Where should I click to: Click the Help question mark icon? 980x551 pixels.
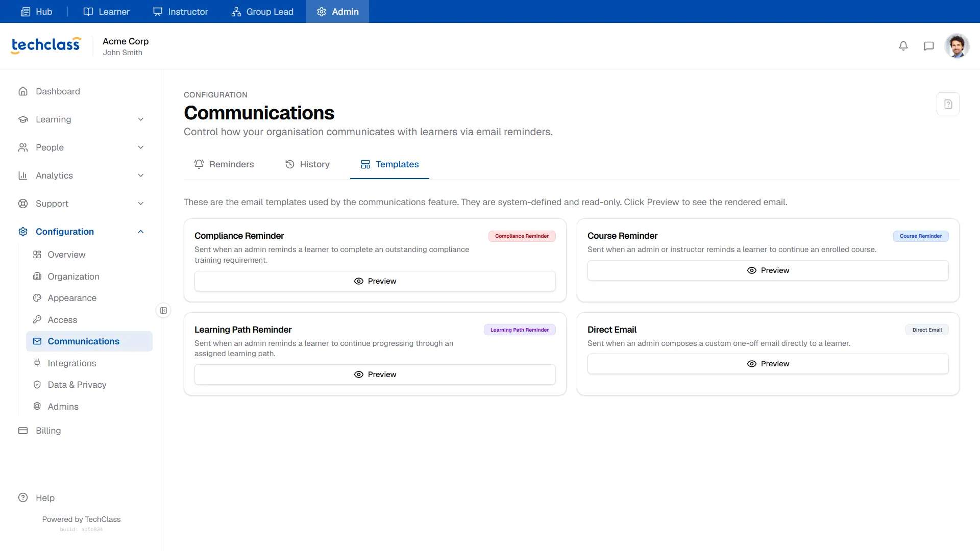(x=23, y=498)
